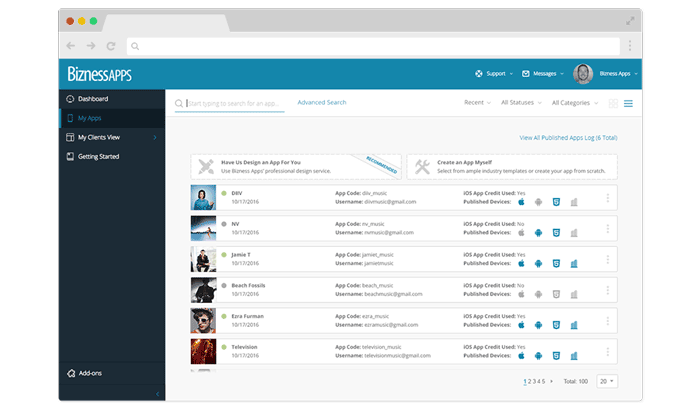Open Advanced Search link

pyautogui.click(x=321, y=102)
